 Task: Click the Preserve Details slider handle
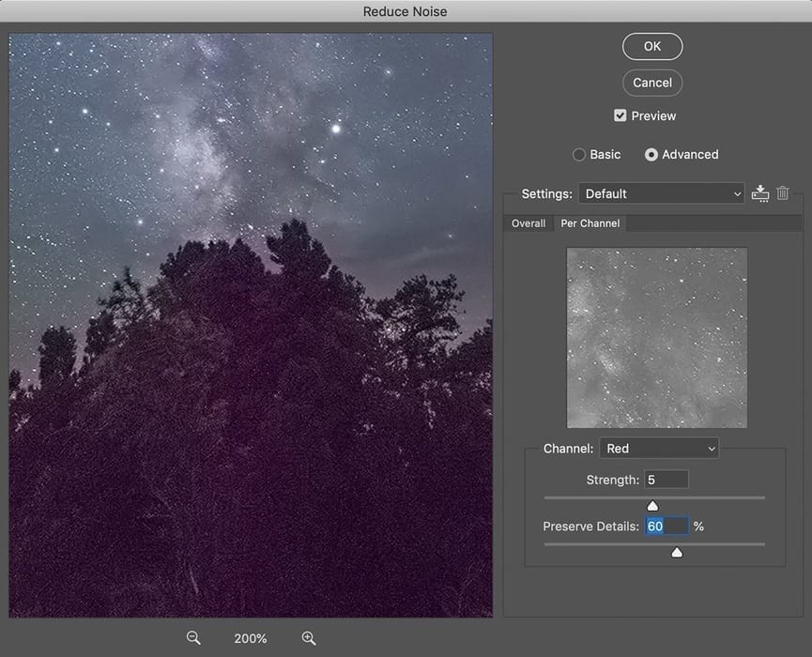[677, 553]
